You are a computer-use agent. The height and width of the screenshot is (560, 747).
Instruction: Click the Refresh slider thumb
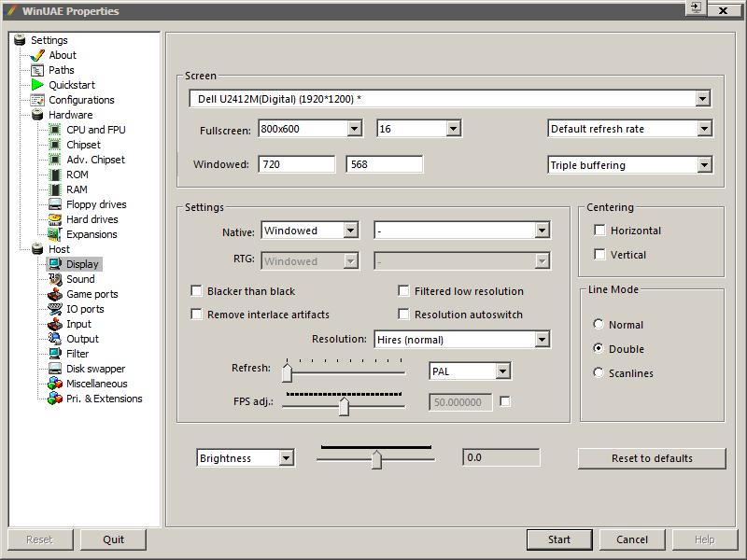pos(287,372)
